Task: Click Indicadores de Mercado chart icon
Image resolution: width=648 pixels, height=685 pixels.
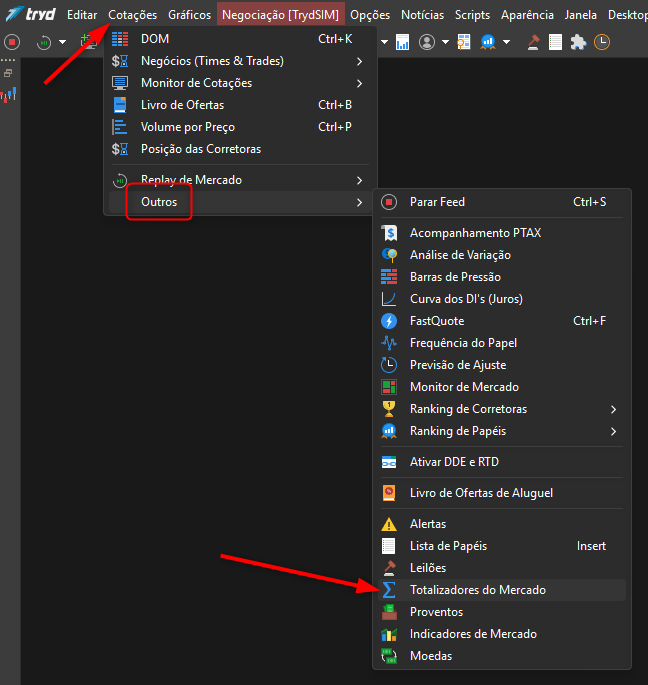Action: 389,634
